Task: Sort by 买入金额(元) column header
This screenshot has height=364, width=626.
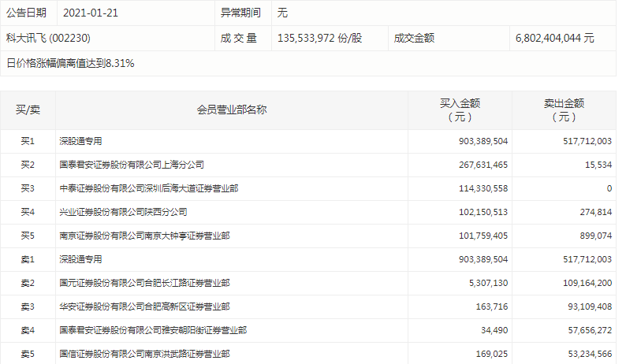Action: point(460,110)
